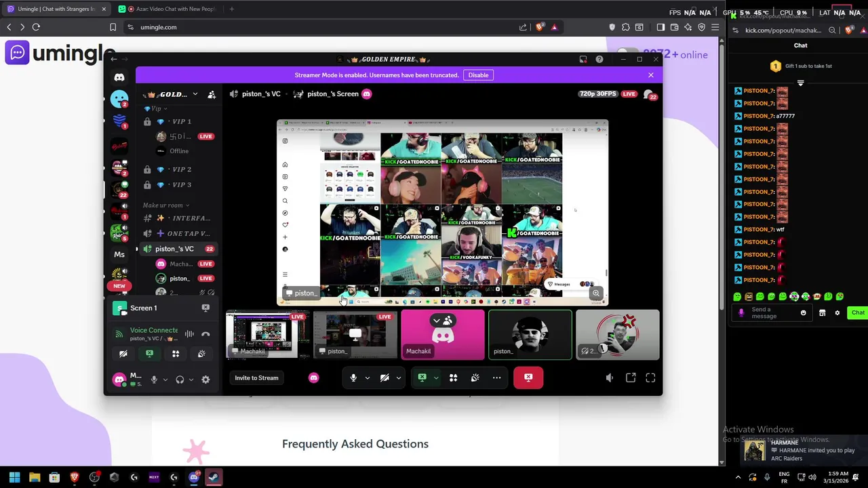Adjust stream volume speaker icon

610,378
